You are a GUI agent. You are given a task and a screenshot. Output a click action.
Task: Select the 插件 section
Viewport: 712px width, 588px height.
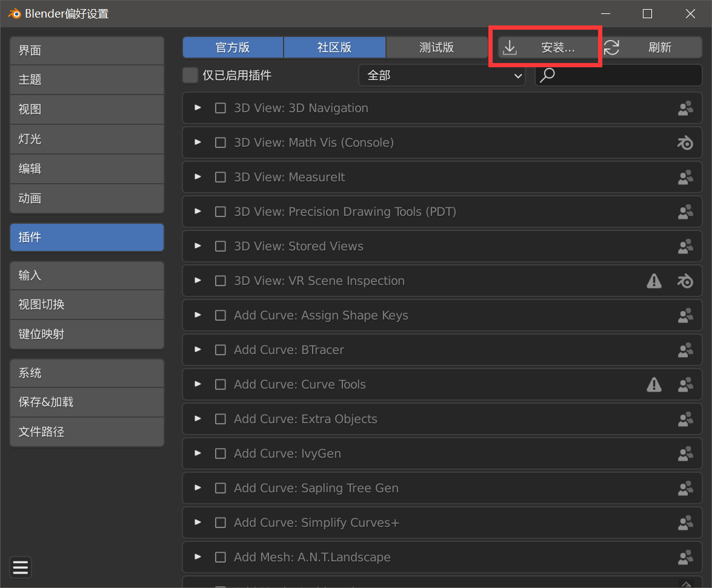coord(87,237)
